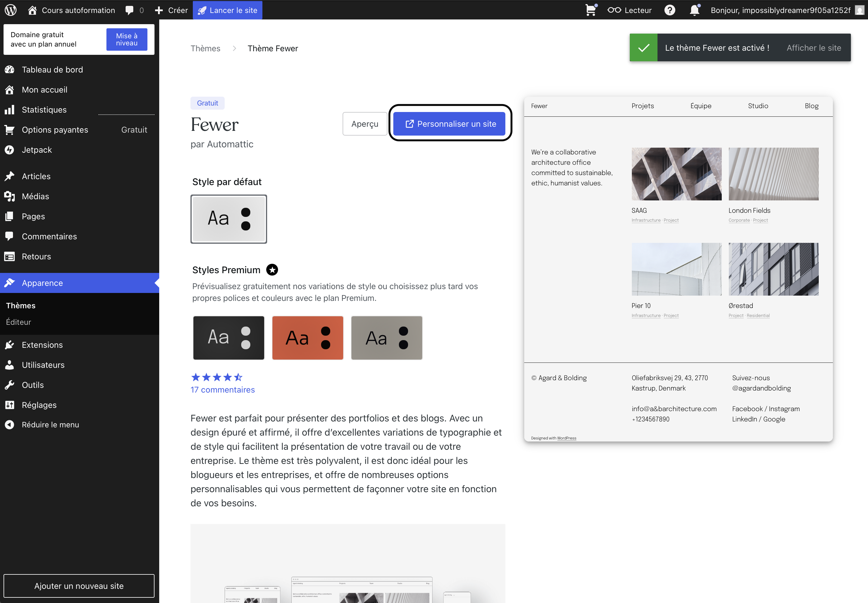Choose the orange premium style swatch
Image resolution: width=868 pixels, height=603 pixels.
tap(308, 338)
